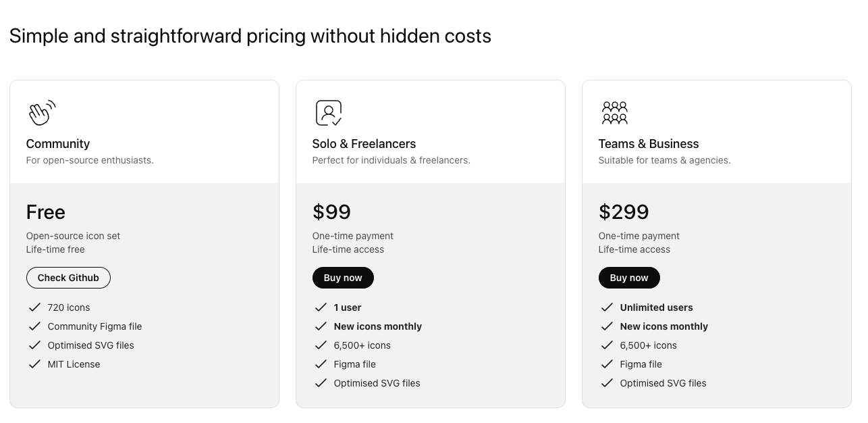868x423 pixels.
Task: Select the Teams & Business heading
Action: tap(649, 144)
